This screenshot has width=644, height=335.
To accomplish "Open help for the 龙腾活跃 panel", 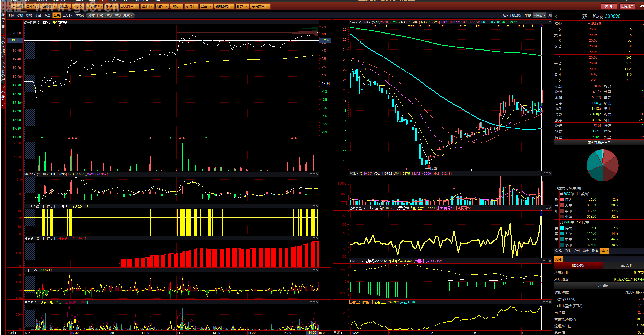I will [544, 302].
